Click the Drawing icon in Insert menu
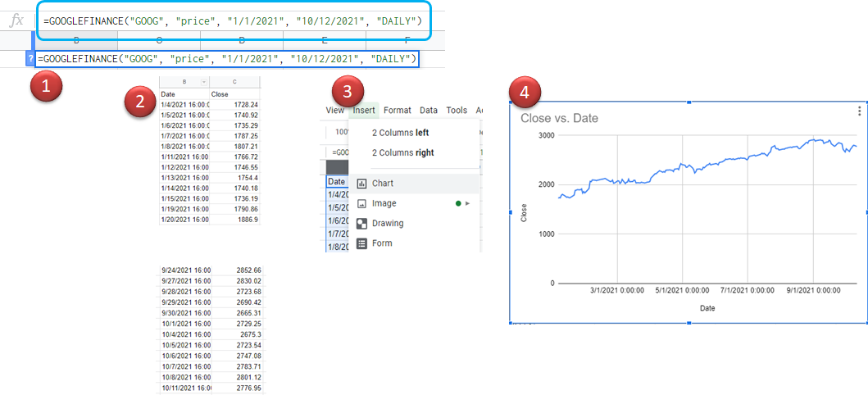This screenshot has width=868, height=395. [362, 224]
